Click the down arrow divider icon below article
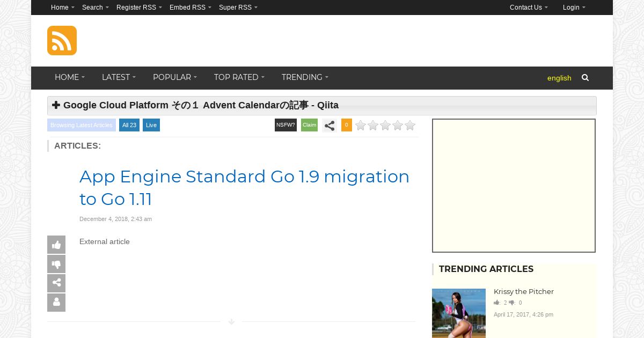This screenshot has width=644, height=338. click(x=231, y=322)
